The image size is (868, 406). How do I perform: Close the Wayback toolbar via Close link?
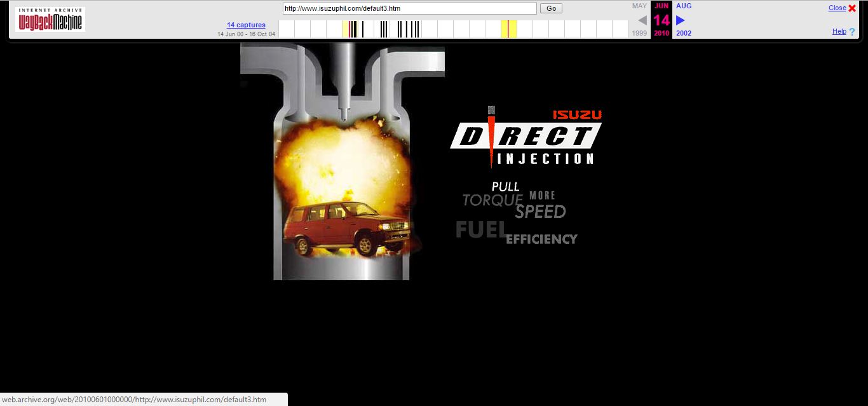837,8
